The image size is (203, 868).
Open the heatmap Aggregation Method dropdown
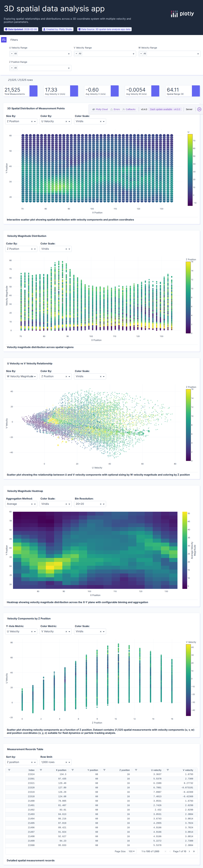(x=35, y=504)
